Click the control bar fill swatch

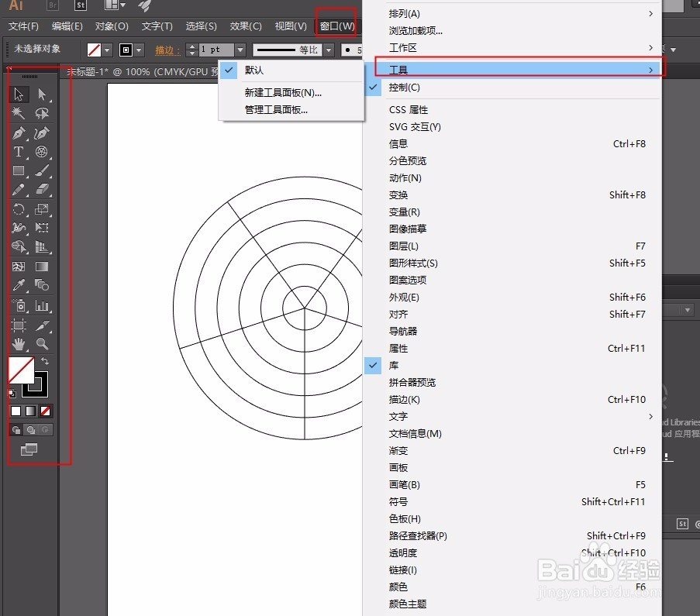coord(94,50)
